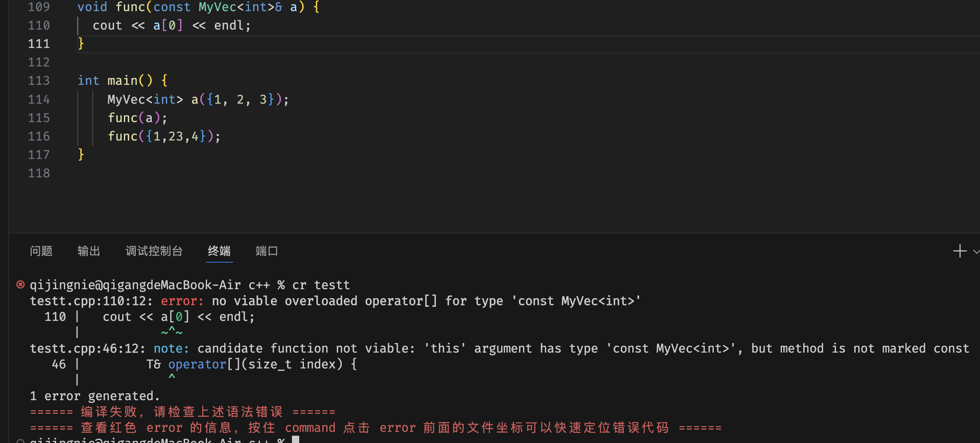
Task: Click 'operator[](size_t index)' in terminal output
Action: tap(256, 364)
